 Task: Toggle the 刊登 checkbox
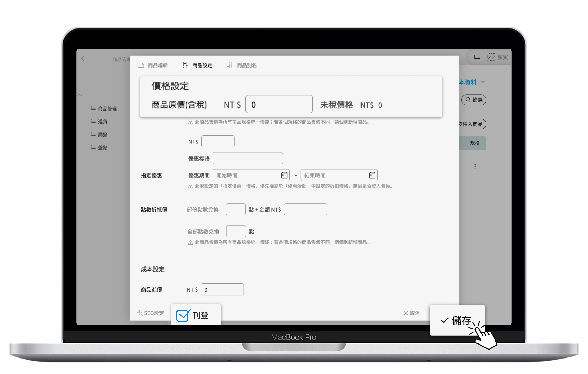coord(182,316)
